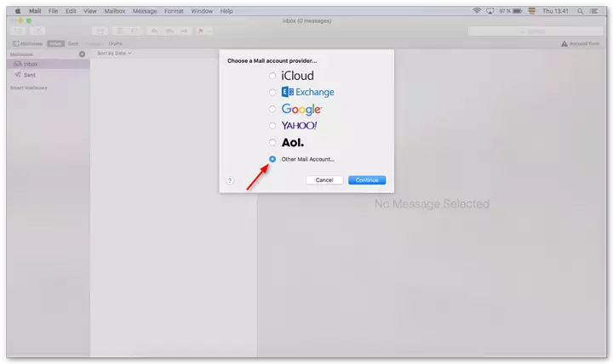The width and height of the screenshot is (613, 364).
Task: Click the Account Error warning icon
Action: coord(564,43)
